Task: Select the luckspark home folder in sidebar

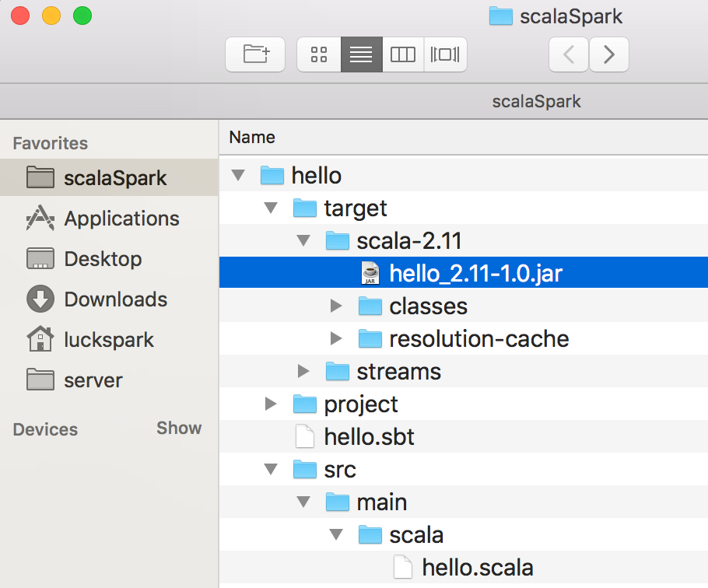Action: point(110,340)
